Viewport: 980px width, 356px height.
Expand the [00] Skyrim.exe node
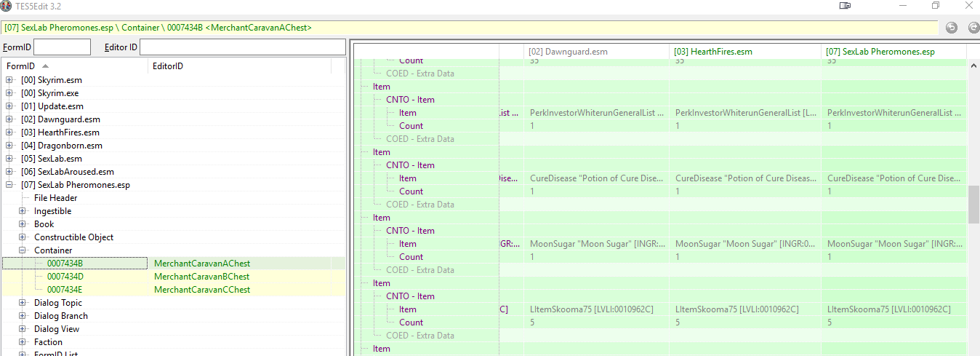(9, 93)
